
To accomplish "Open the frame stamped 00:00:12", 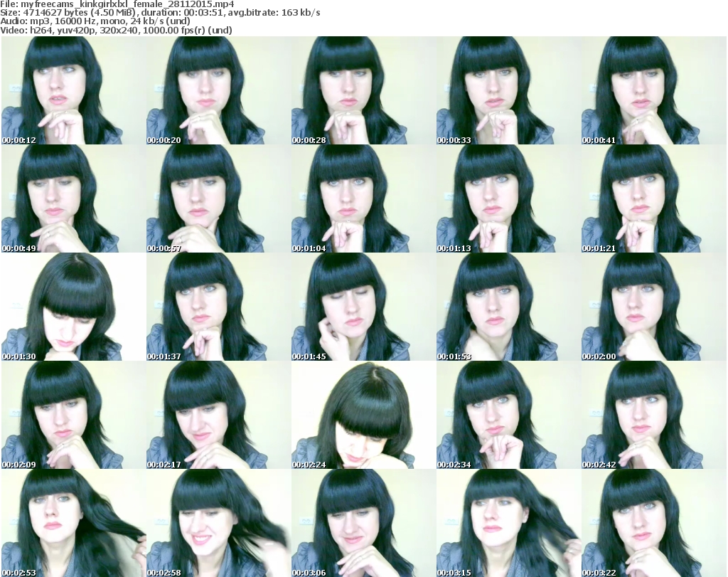I will 73,90.
